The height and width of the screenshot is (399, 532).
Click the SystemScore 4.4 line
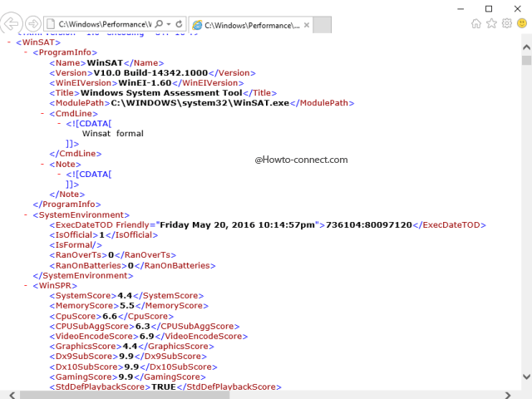coord(126,296)
